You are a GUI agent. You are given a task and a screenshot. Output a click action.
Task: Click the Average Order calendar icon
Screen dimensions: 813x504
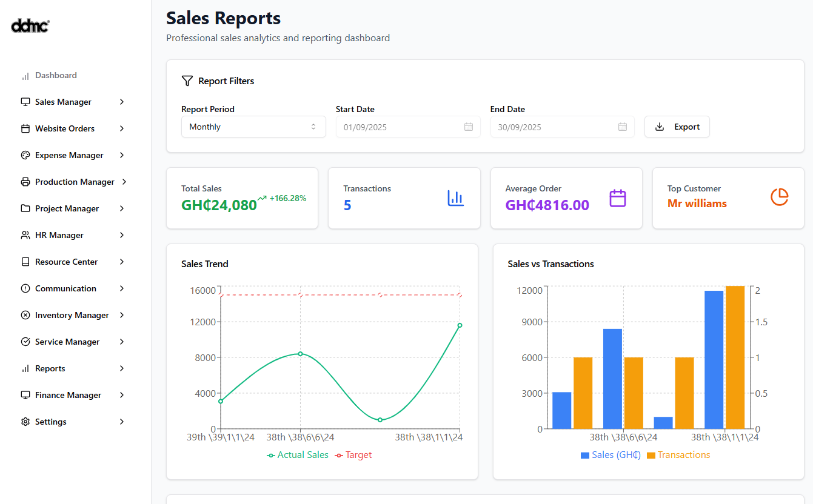[x=617, y=198]
